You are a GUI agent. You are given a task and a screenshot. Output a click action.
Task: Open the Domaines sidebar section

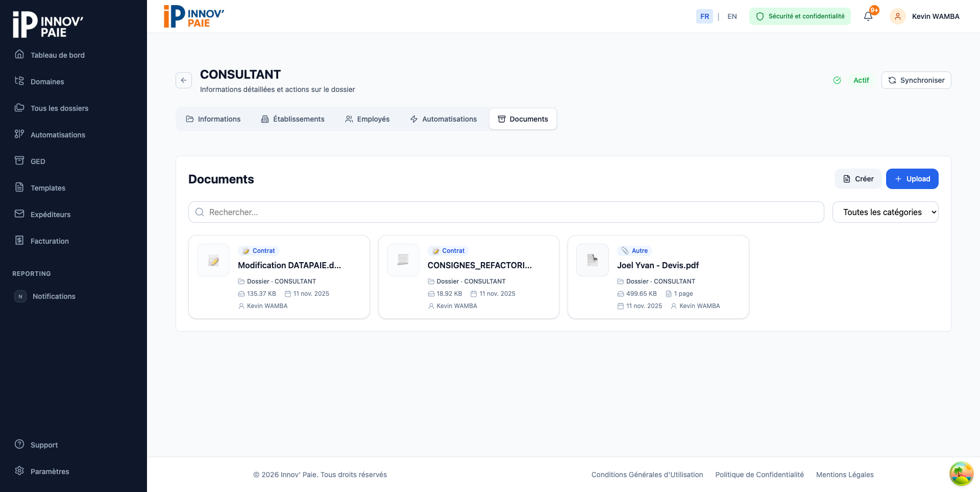(x=47, y=82)
